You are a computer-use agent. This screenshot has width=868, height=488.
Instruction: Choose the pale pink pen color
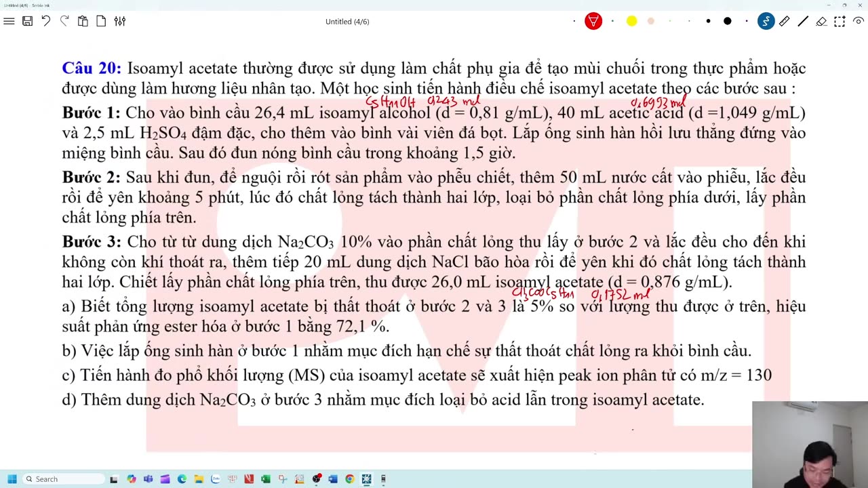pos(651,21)
